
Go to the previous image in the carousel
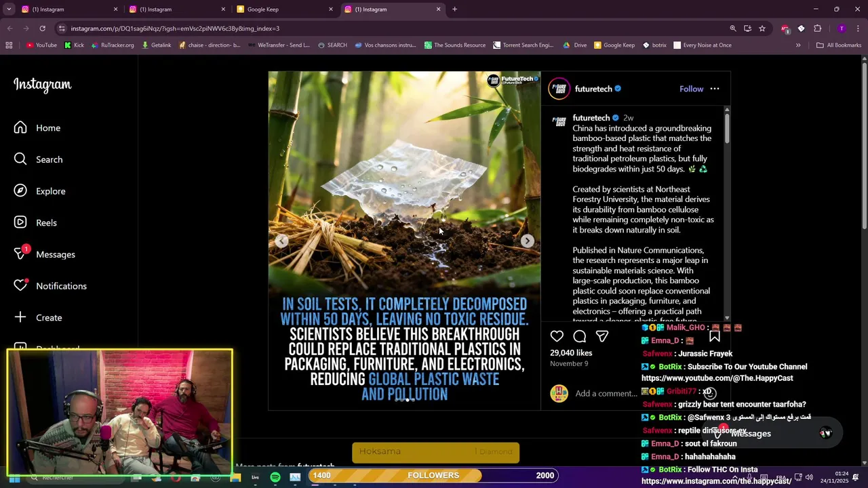click(x=281, y=241)
